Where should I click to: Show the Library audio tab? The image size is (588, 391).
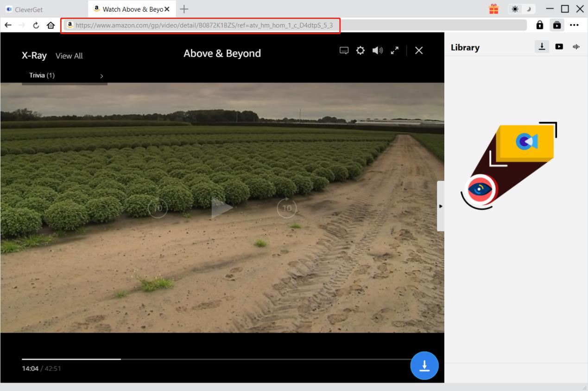(x=576, y=46)
